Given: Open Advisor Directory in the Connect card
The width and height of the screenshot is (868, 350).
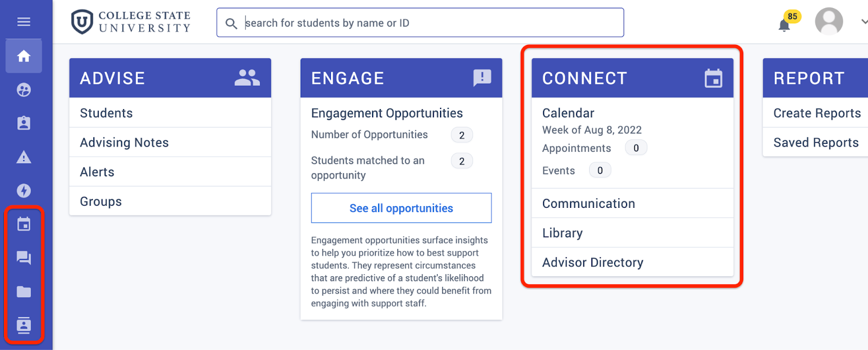Looking at the screenshot, I should click(x=632, y=262).
